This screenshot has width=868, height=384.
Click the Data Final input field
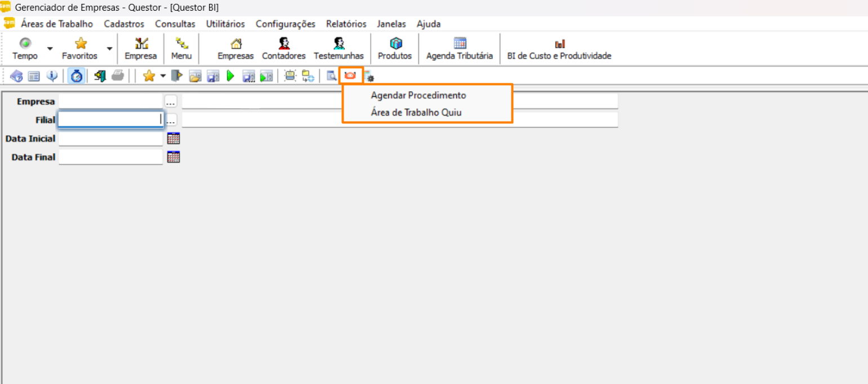pos(110,157)
